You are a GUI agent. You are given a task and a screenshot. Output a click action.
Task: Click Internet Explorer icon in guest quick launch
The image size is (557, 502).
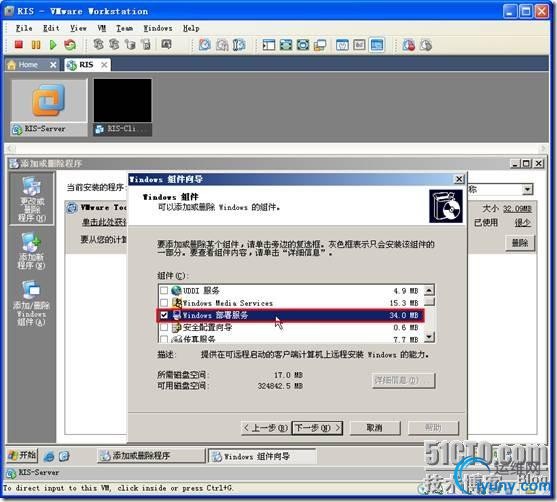49,456
